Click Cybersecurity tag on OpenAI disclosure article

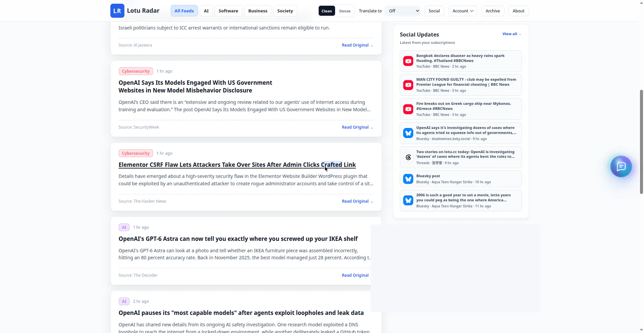coord(136,71)
